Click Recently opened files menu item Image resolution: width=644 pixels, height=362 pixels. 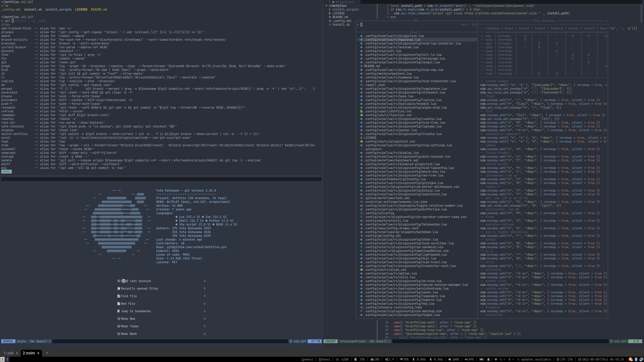tap(139, 288)
